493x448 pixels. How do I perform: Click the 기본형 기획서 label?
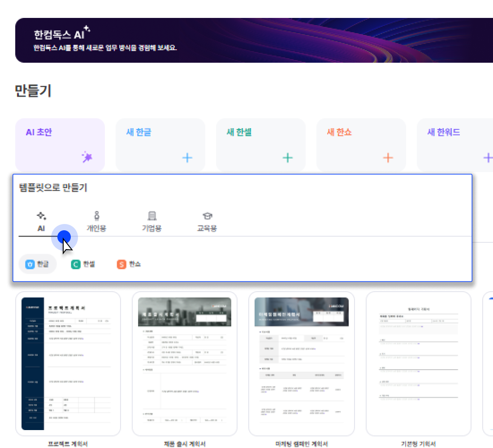(419, 444)
